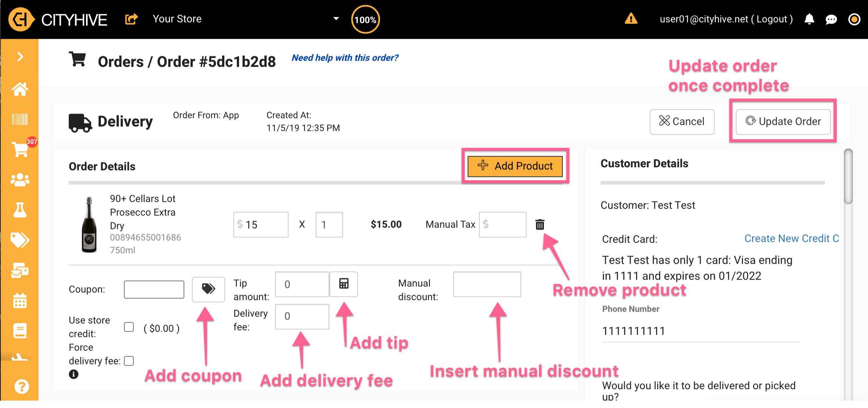Click Create New Credit Card link
868x408 pixels.
tap(791, 239)
